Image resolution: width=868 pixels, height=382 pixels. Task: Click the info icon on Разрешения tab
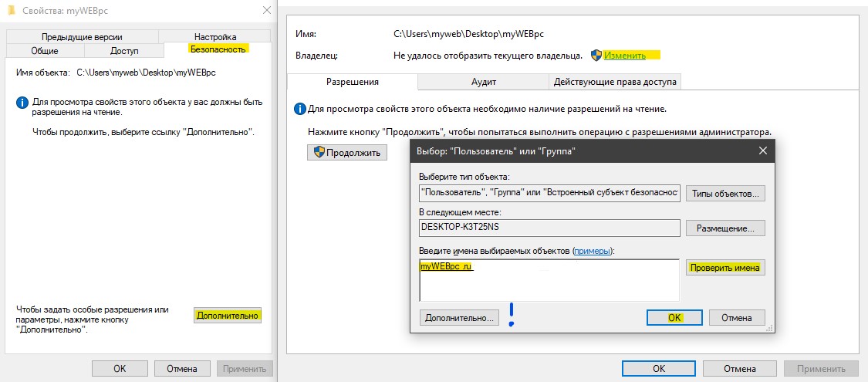tap(299, 109)
